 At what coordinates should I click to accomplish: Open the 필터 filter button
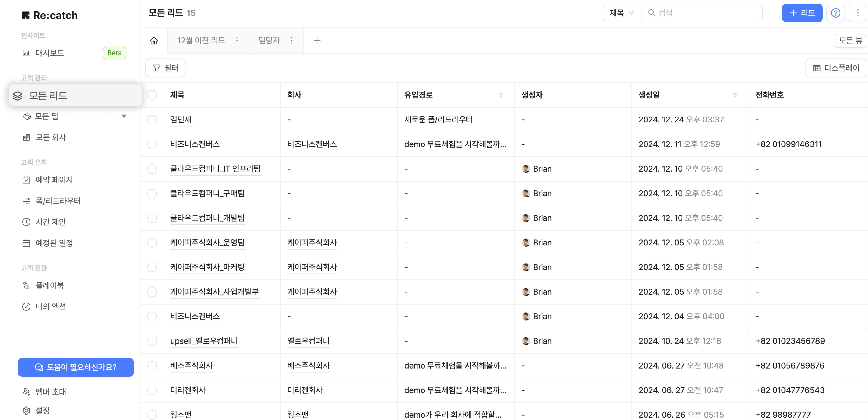point(165,68)
